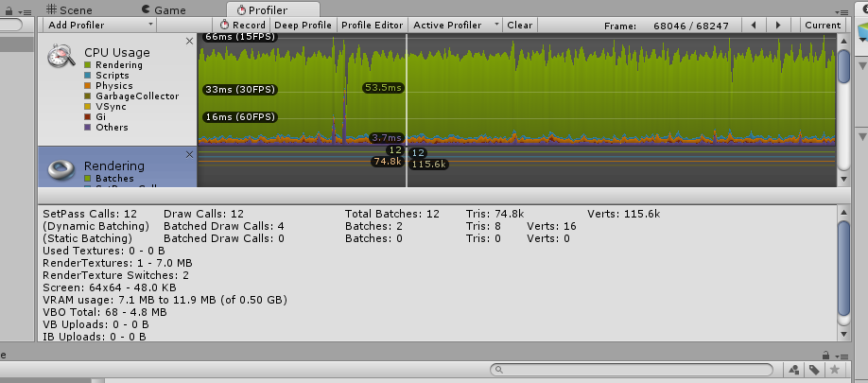The width and height of the screenshot is (868, 383).
Task: Click the 3.7ms label in the CPU chart
Action: pyautogui.click(x=387, y=138)
